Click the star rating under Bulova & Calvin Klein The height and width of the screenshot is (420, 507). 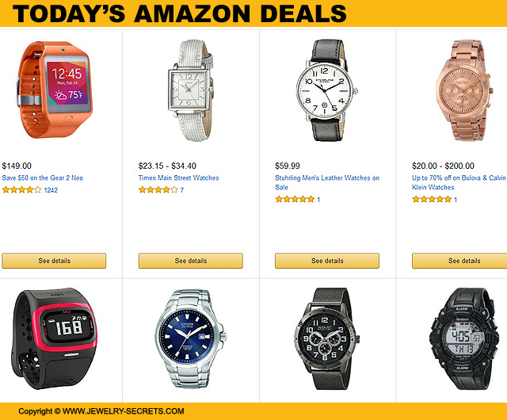pos(432,200)
